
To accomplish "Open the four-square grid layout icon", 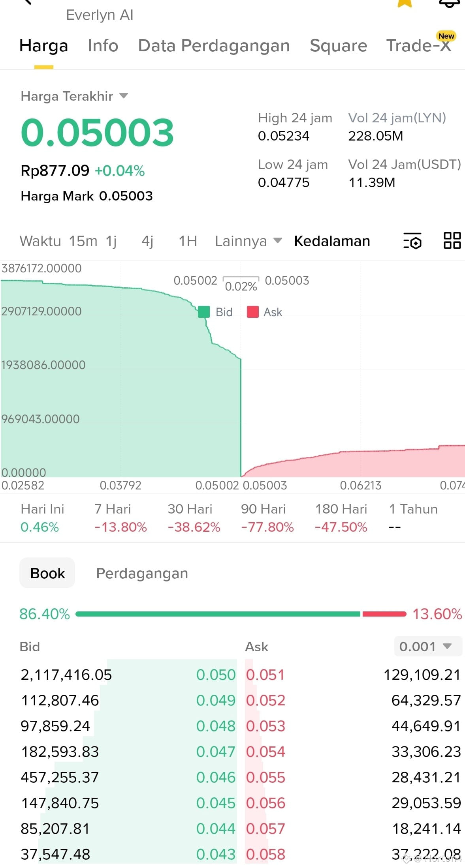I will click(x=452, y=240).
